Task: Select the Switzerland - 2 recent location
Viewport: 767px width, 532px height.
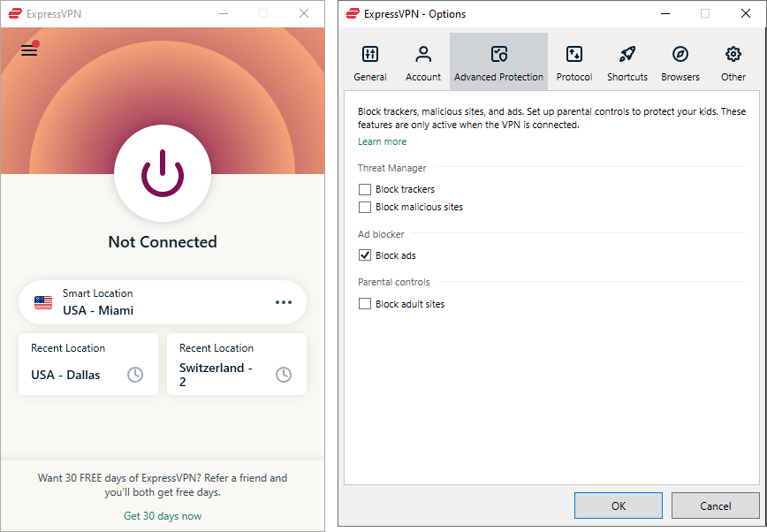Action: click(x=237, y=364)
